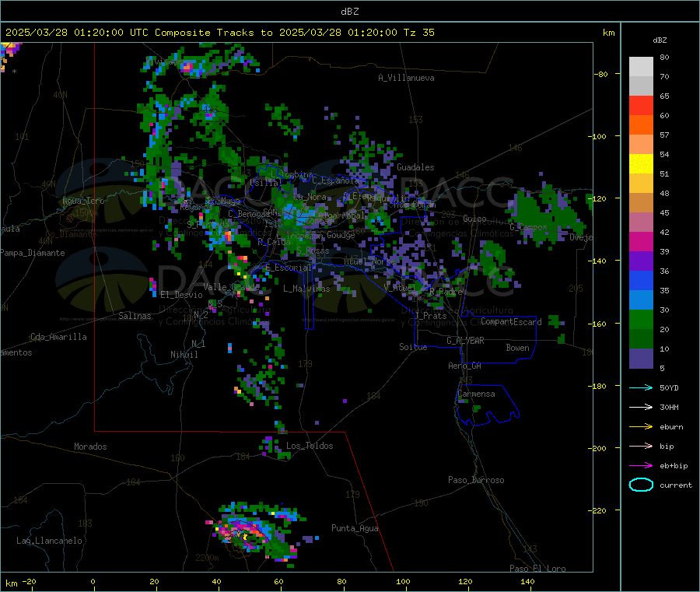Click the 'Carmensa' map label

(476, 394)
